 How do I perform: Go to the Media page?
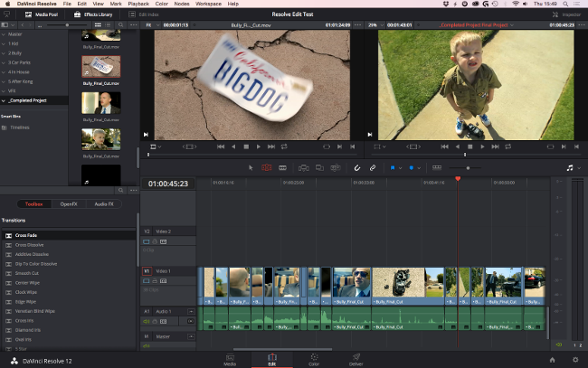pyautogui.click(x=230, y=360)
